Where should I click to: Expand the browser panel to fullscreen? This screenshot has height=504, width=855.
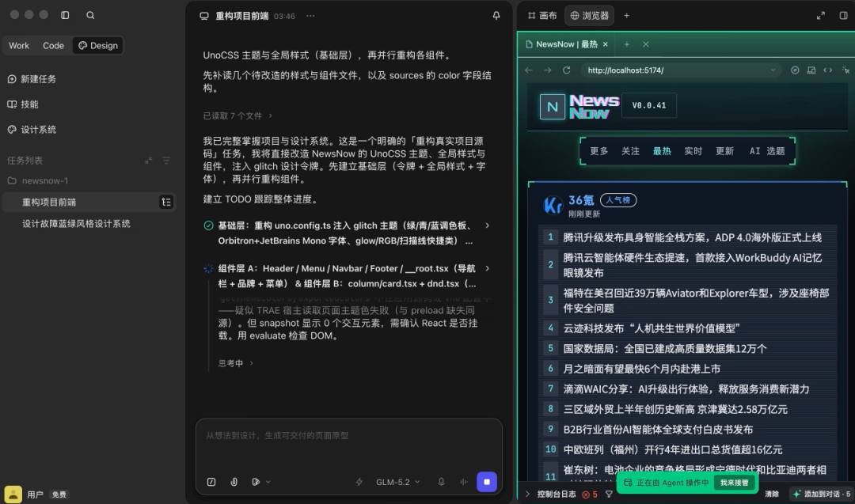[821, 16]
